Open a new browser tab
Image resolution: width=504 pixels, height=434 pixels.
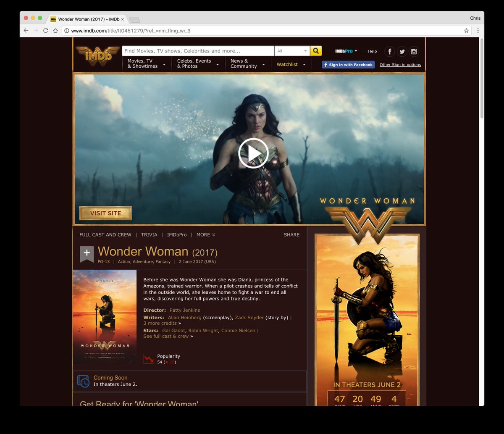134,19
